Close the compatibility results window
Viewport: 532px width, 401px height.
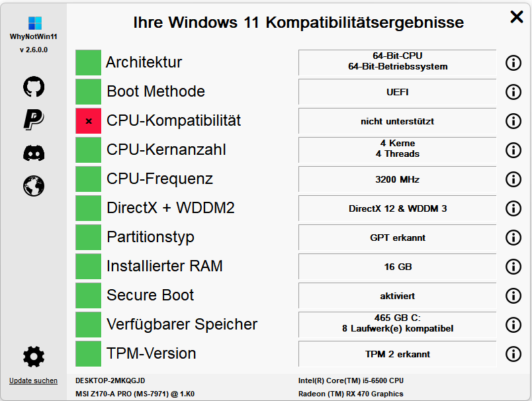click(x=517, y=17)
